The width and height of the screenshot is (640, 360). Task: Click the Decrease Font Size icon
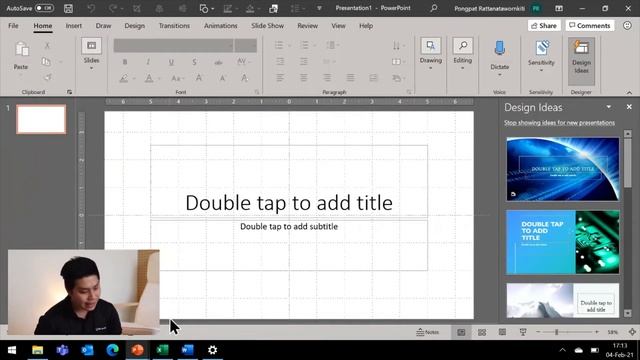pos(222,78)
